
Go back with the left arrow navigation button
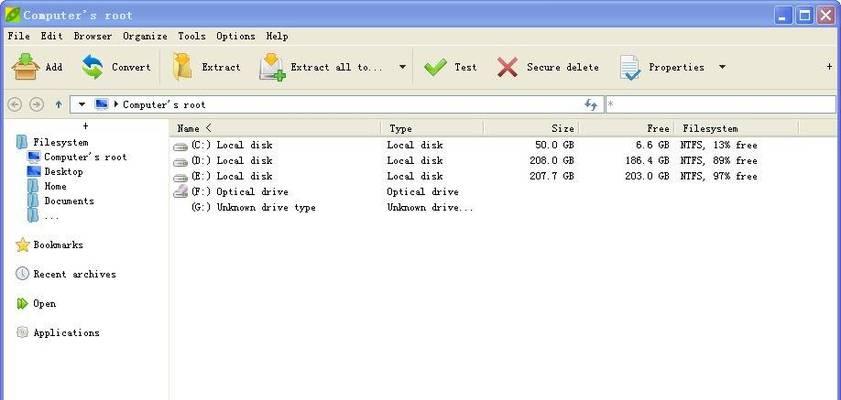pos(15,105)
